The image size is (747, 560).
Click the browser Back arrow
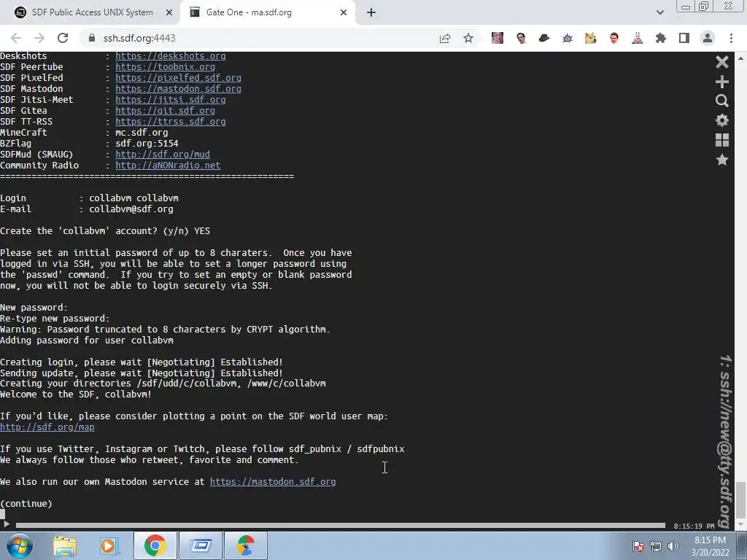[16, 38]
